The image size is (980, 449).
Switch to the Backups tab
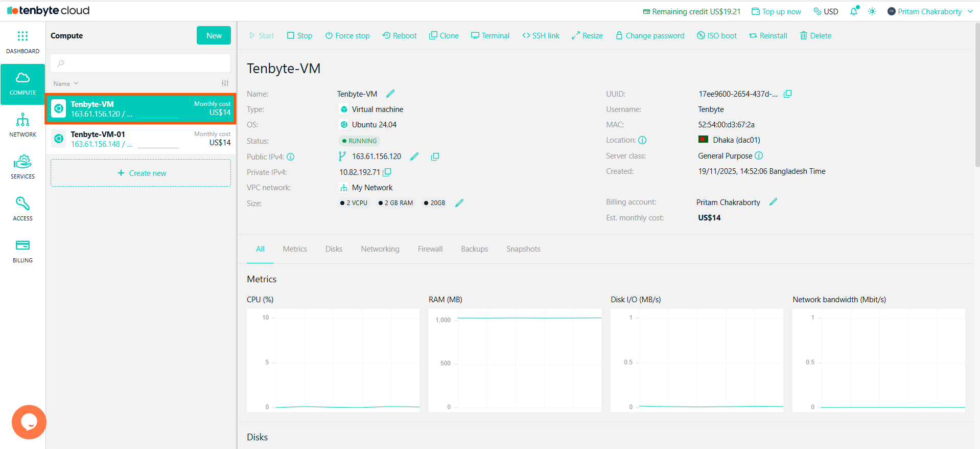[x=474, y=249]
